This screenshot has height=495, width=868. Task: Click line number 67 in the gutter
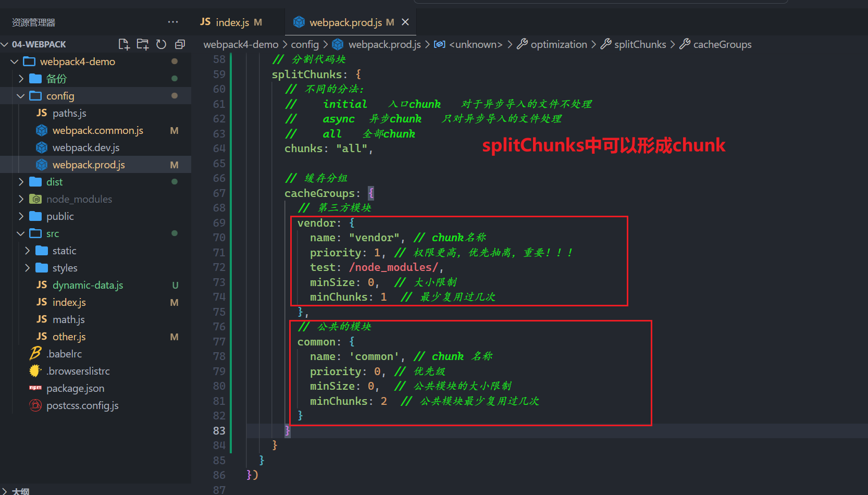[x=219, y=193]
